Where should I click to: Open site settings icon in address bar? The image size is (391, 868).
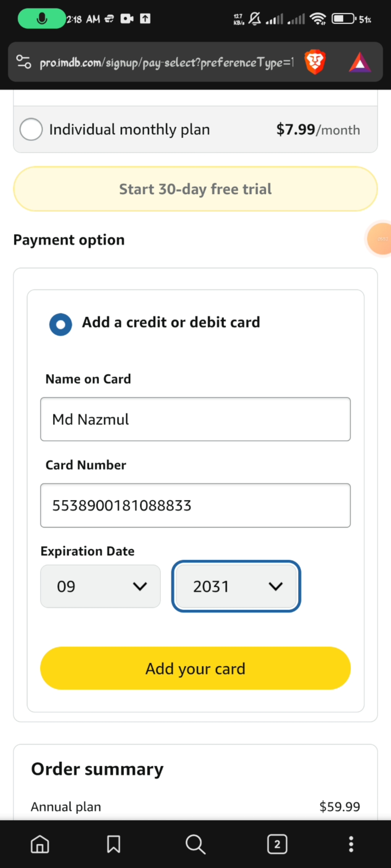click(x=24, y=62)
